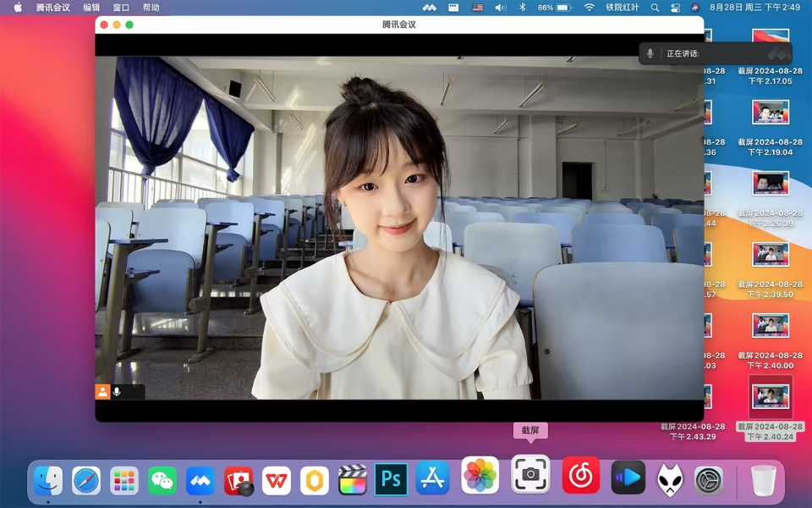Expand the volume control in menu bar
The width and height of the screenshot is (812, 508).
[x=500, y=8]
